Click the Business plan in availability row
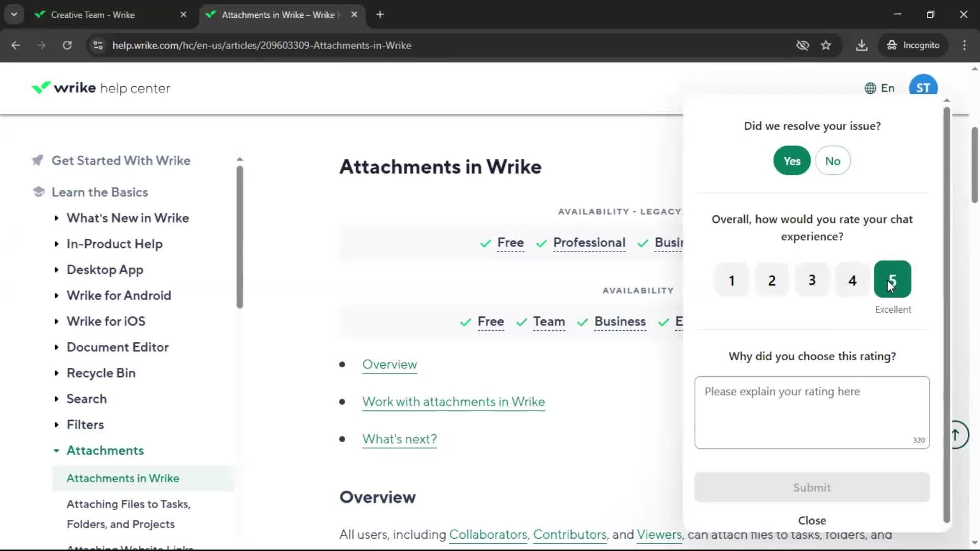Image resolution: width=980 pixels, height=551 pixels. tap(620, 321)
